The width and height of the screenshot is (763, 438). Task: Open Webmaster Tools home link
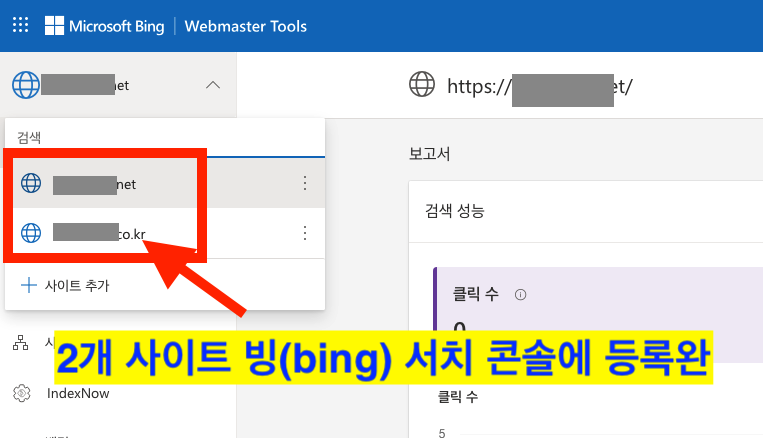246,26
